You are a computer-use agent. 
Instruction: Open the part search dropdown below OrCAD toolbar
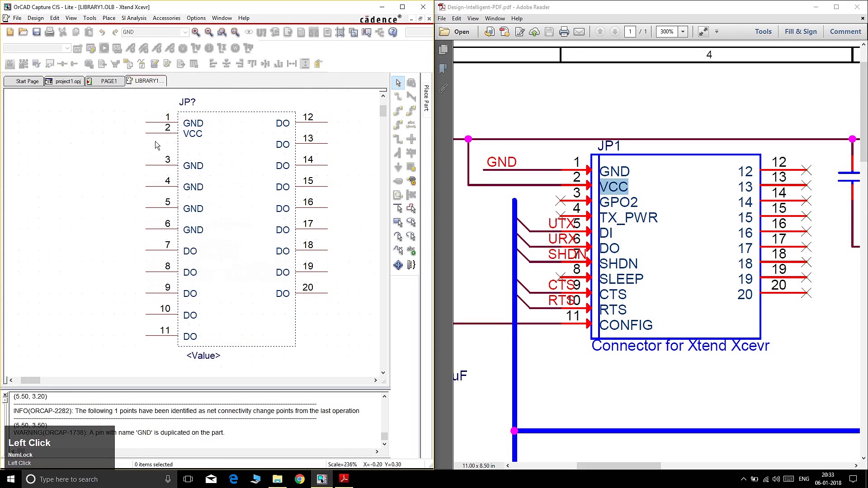pos(67,48)
